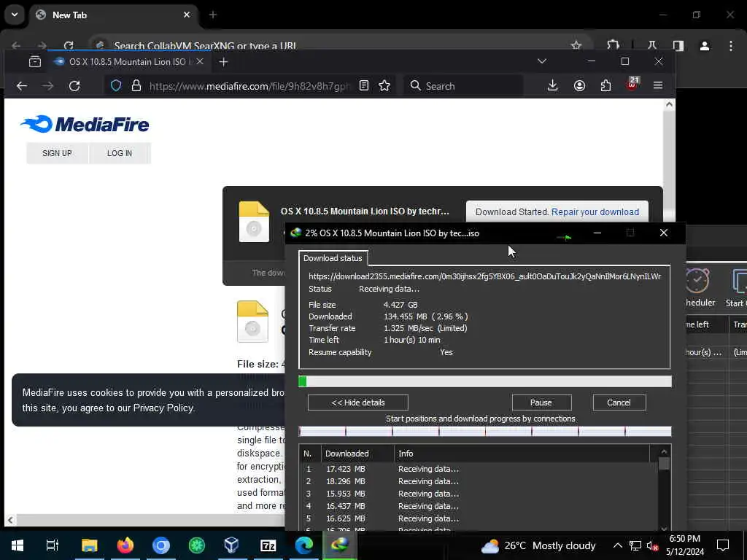Select the New Tab tab in Chrome
747x560 pixels.
click(x=115, y=15)
